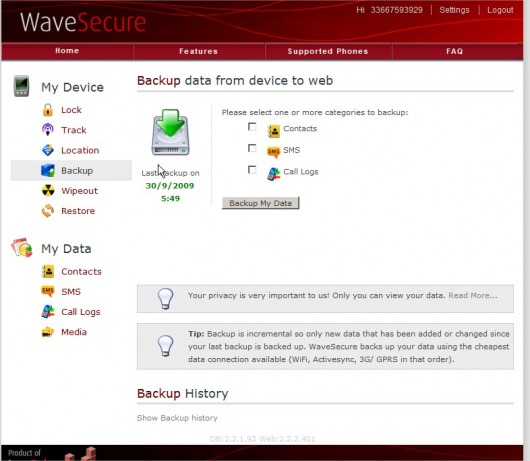Image resolution: width=530 pixels, height=461 pixels.
Task: Click the sidebar Call Logs phone icon
Action: click(x=48, y=312)
